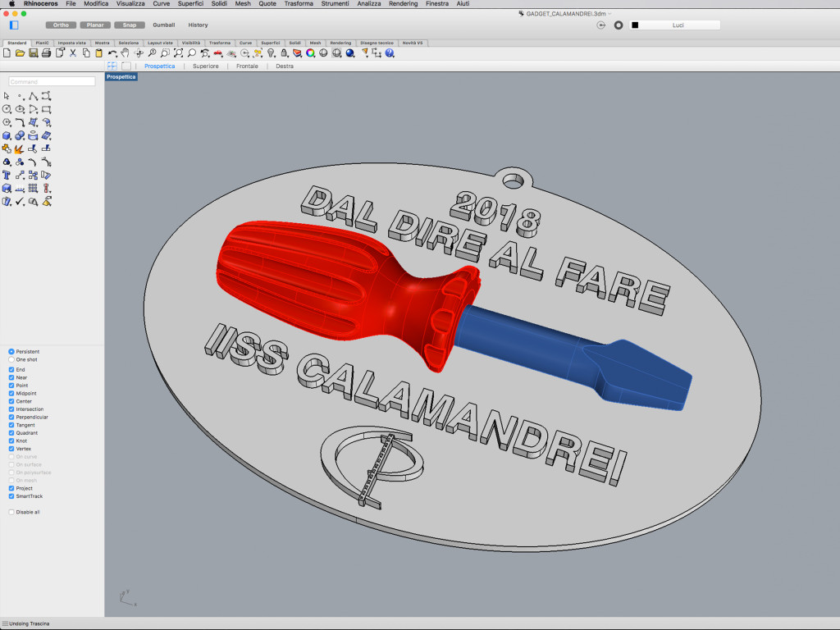Click the blue Render sphere icon
Image resolution: width=840 pixels, height=630 pixels.
click(350, 53)
